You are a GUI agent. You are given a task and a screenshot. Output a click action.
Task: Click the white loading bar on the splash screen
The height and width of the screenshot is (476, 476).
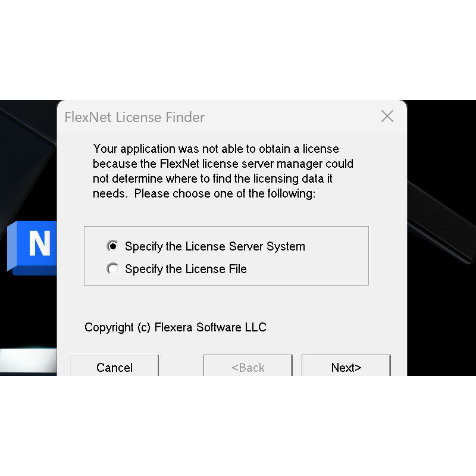[x=28, y=361]
